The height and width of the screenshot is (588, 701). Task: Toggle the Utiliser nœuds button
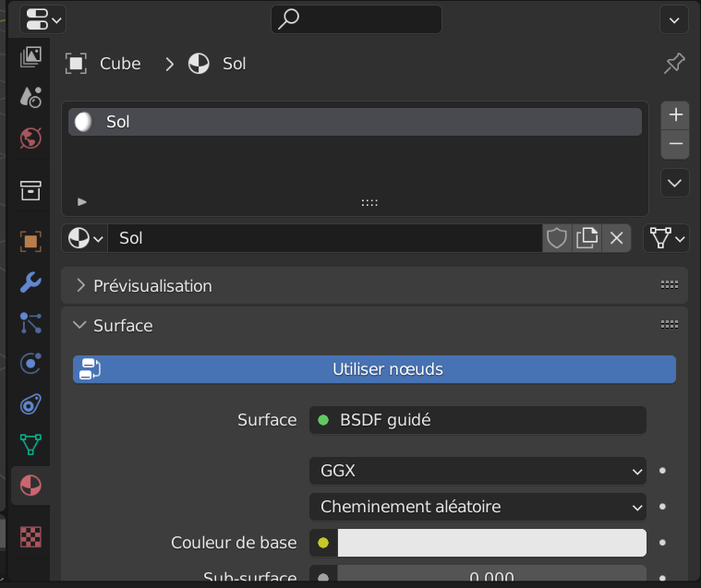(x=374, y=369)
